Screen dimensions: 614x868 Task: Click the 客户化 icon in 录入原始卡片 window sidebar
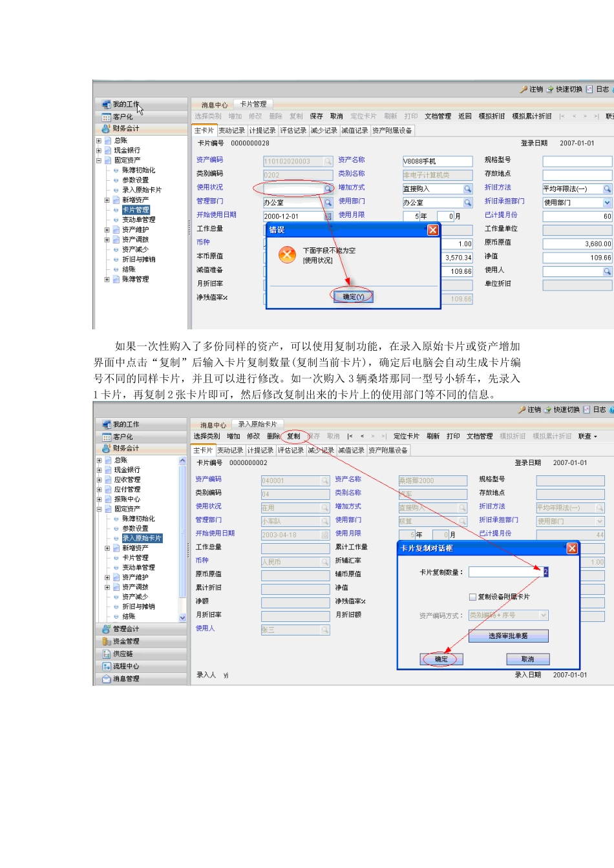point(107,437)
